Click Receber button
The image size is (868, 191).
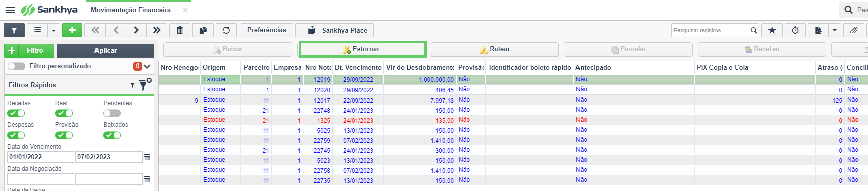[x=762, y=49]
